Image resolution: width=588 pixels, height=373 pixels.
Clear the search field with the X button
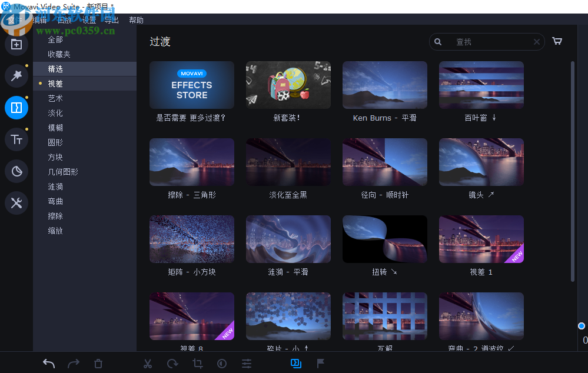(536, 42)
